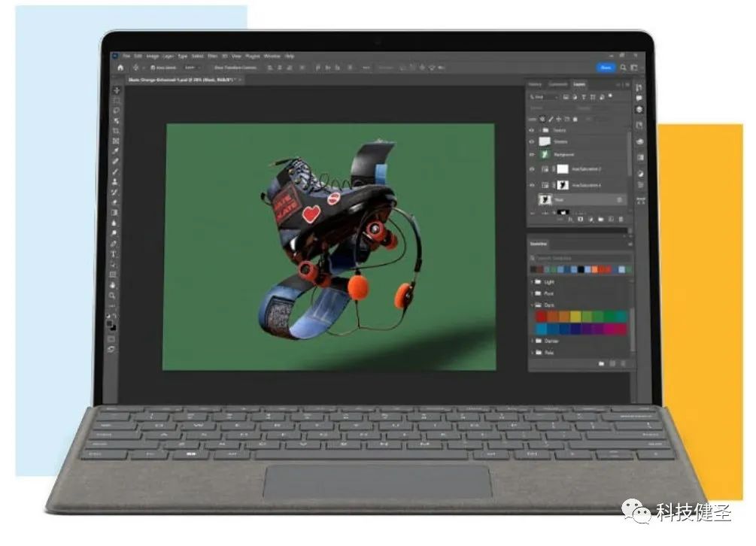Toggle visibility of the Shadow layer
756x546 pixels.
tap(530, 141)
